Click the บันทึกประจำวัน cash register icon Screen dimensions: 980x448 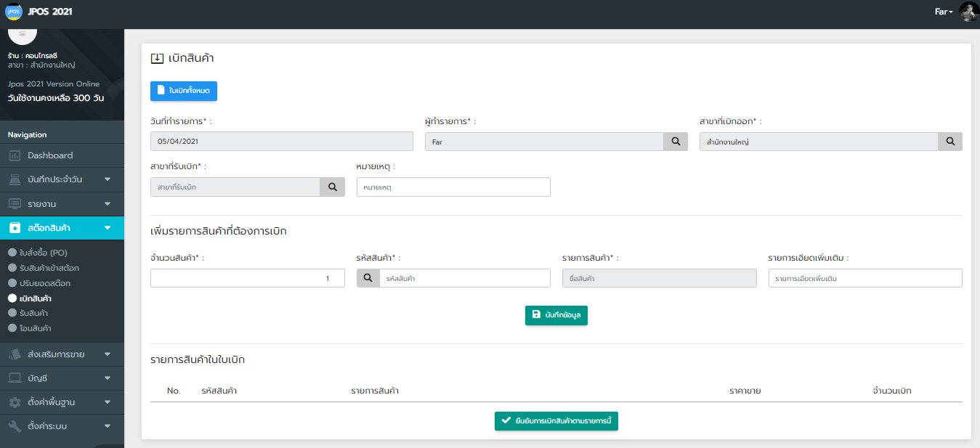15,179
